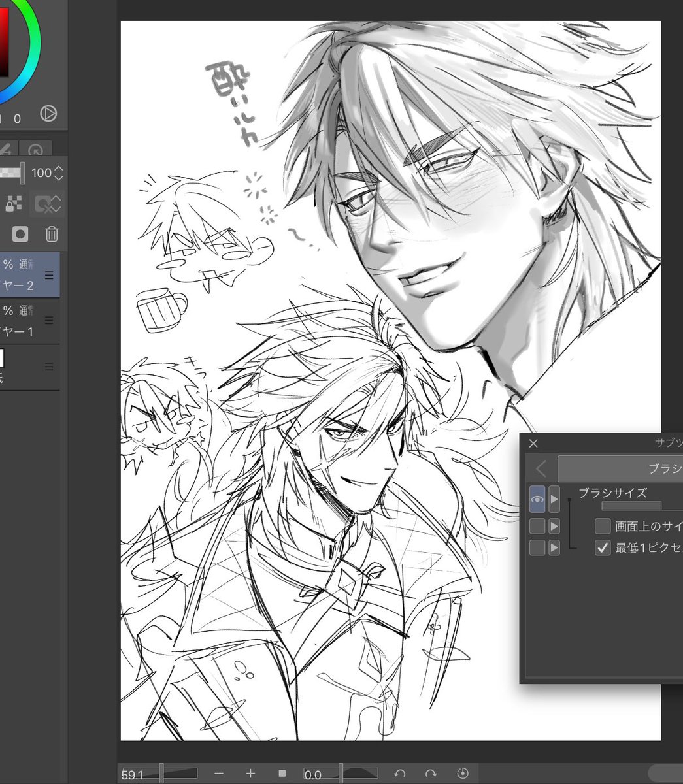Zoom in with the plus icon
The width and height of the screenshot is (683, 784).
[250, 774]
